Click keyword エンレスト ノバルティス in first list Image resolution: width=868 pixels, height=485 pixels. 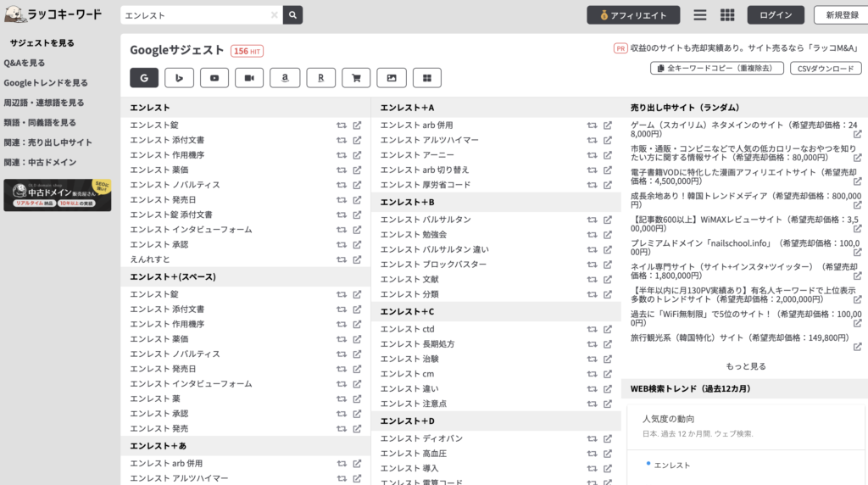coord(175,185)
